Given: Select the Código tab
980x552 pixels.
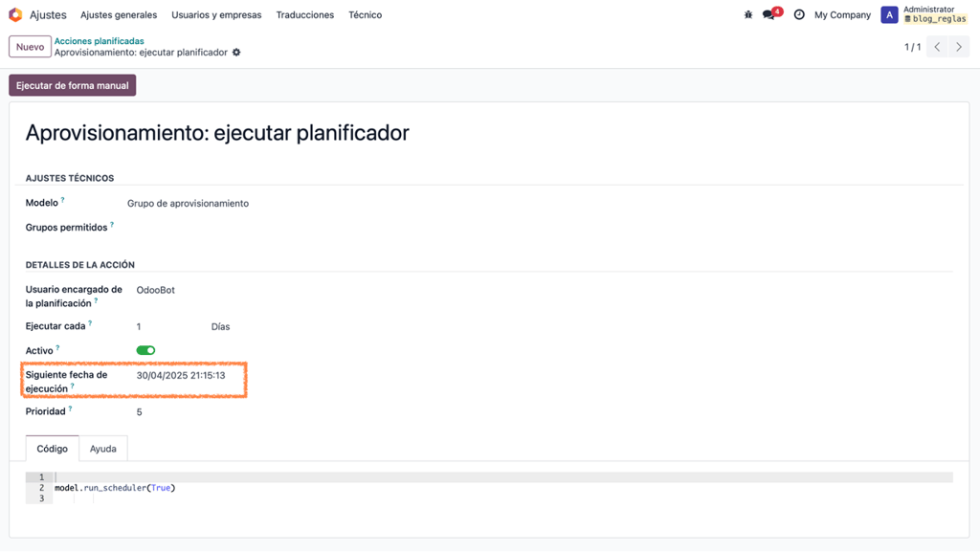Looking at the screenshot, I should (52, 449).
